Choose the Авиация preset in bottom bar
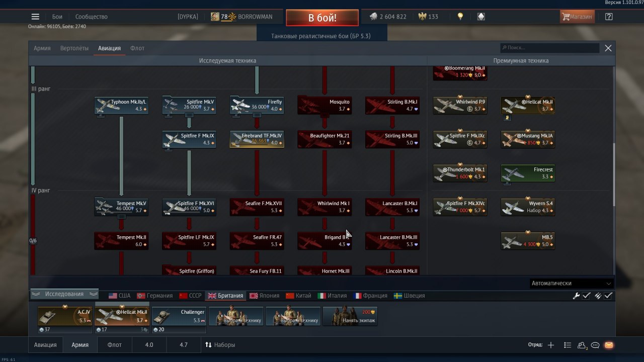The image size is (644, 362). point(45,345)
